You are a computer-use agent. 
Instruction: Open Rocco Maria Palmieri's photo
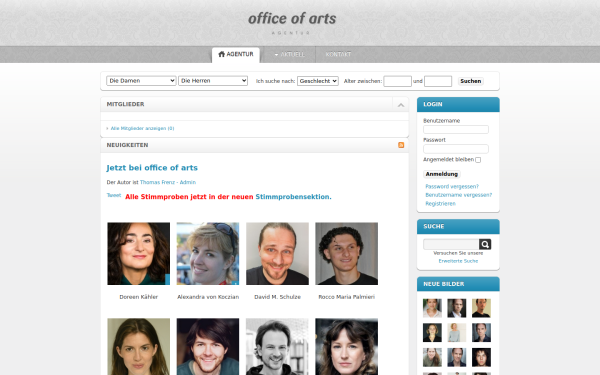[347, 254]
